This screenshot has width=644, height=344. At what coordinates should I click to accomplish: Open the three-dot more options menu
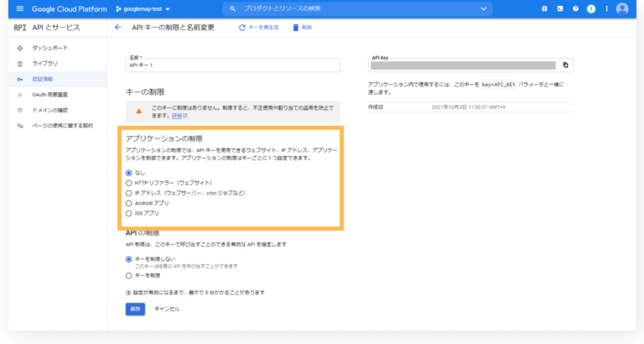(x=605, y=8)
